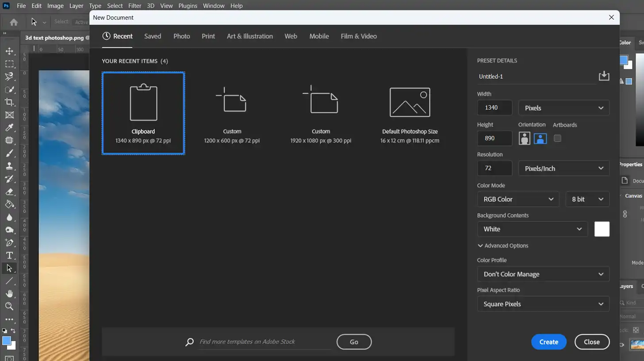Image resolution: width=644 pixels, height=361 pixels.
Task: Click the white background color swatch
Action: (602, 229)
